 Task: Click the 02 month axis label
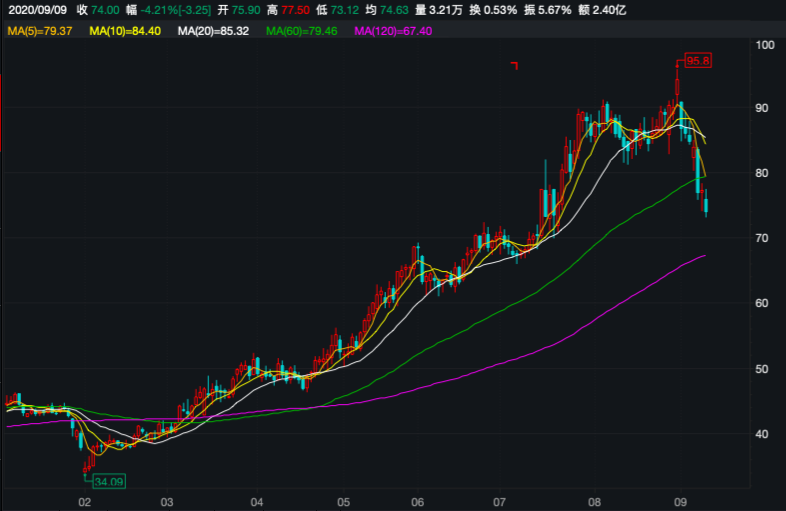click(x=85, y=501)
